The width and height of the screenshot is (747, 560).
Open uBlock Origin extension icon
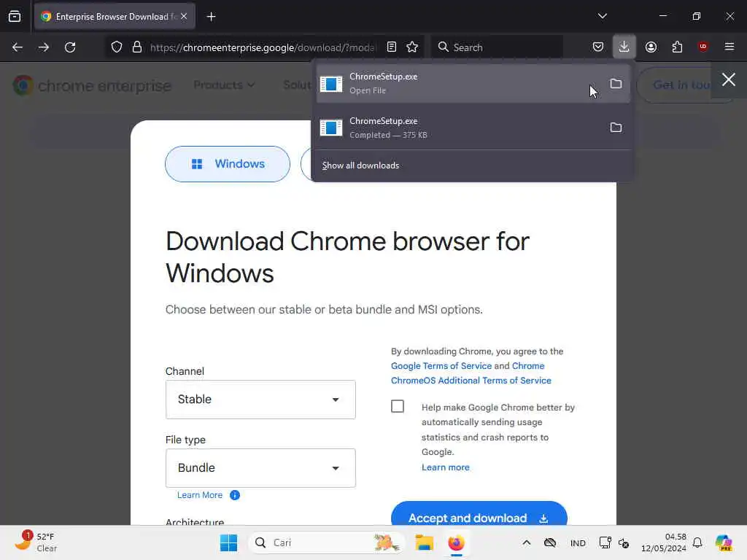(703, 47)
